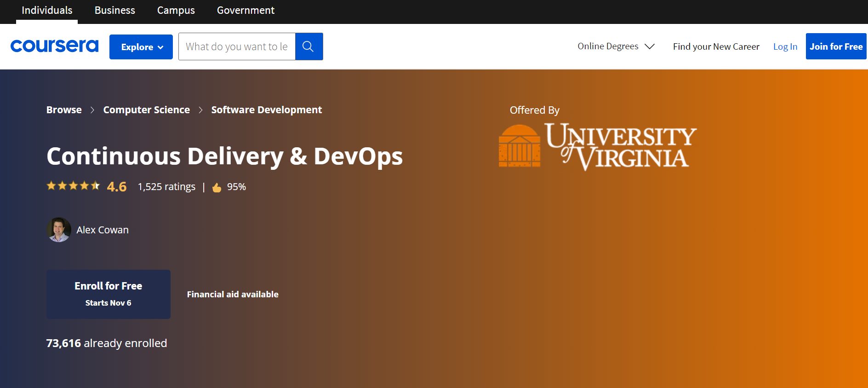Open the Computer Science breadcrumb
The image size is (868, 388).
[147, 110]
